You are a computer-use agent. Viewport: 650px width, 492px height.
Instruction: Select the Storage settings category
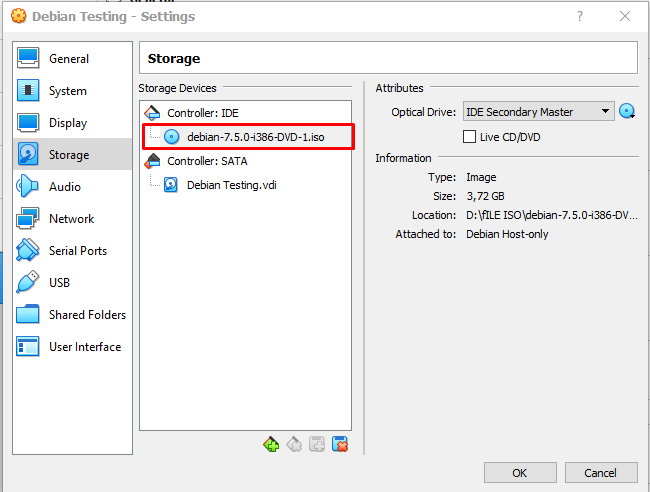(73, 154)
